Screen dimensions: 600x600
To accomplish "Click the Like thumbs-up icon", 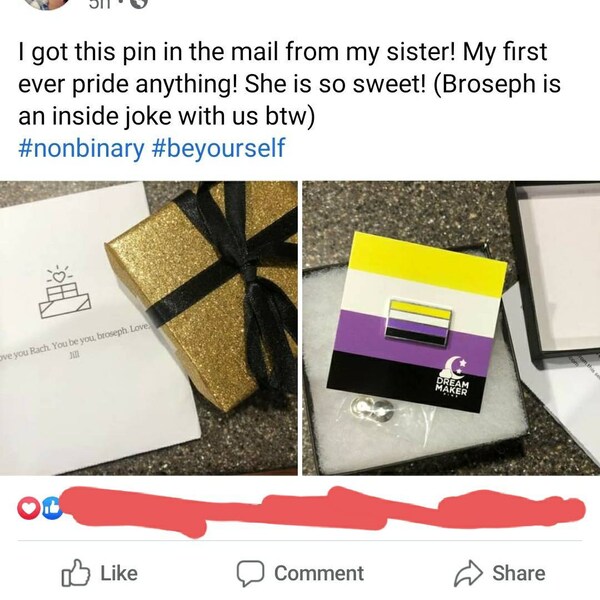I will click(x=76, y=573).
